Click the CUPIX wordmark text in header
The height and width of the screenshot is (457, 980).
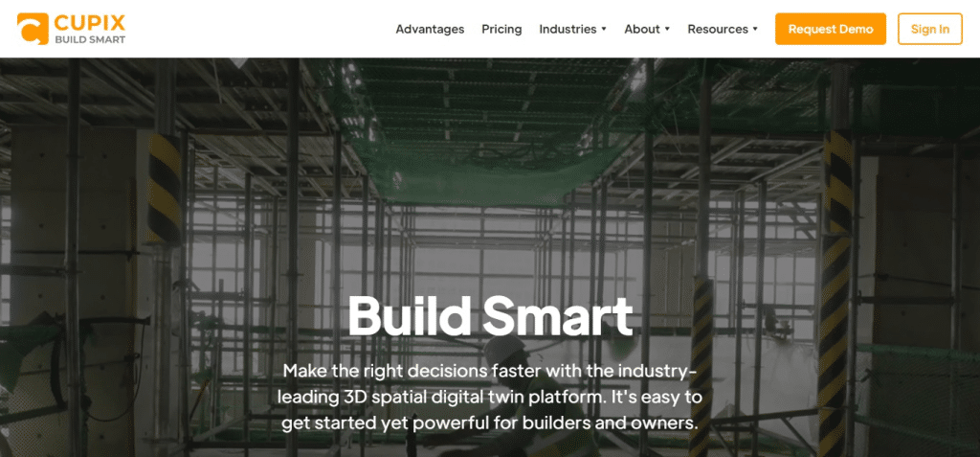pyautogui.click(x=90, y=23)
